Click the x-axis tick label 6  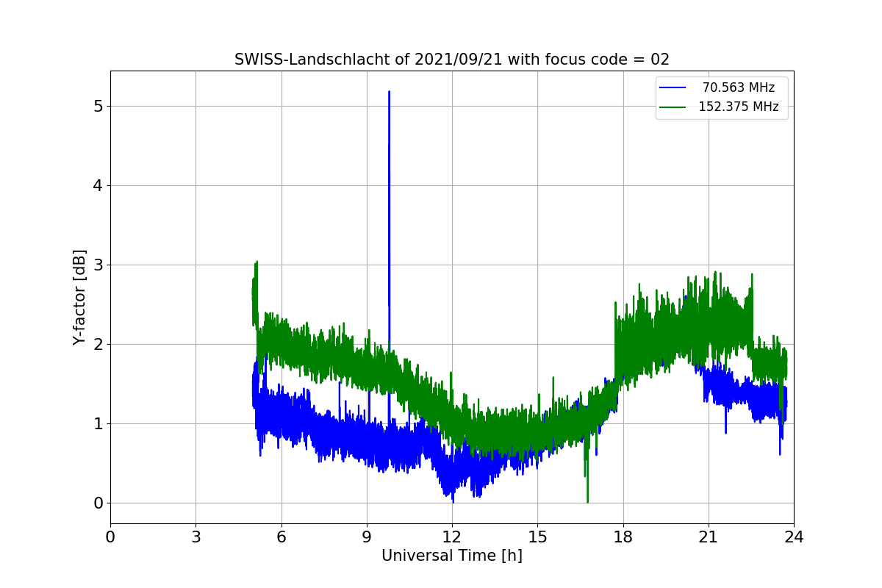281,537
